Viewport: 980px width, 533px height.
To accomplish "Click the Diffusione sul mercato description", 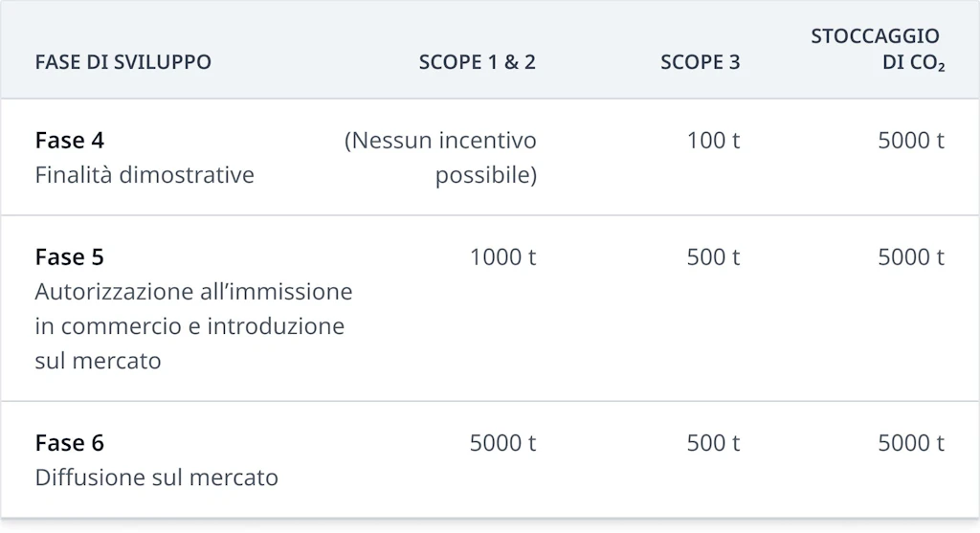I will pos(157,477).
